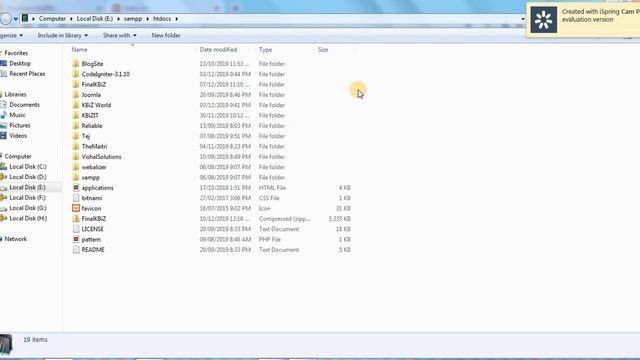Select the pattern PHP file icon

[76, 239]
